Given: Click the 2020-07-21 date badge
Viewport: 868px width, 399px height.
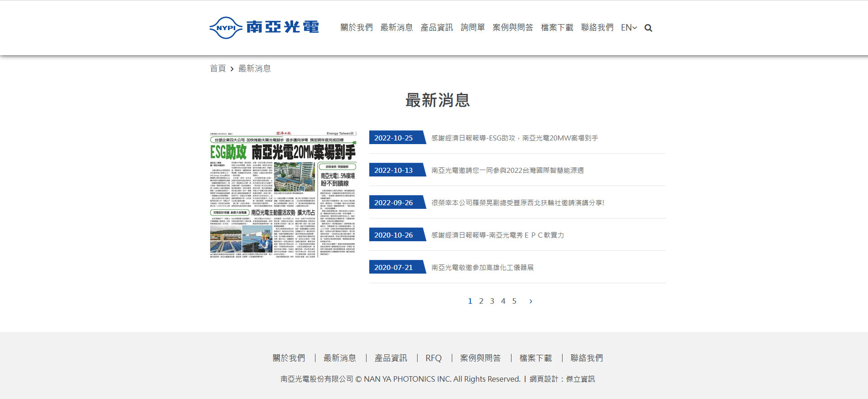Looking at the screenshot, I should [397, 267].
